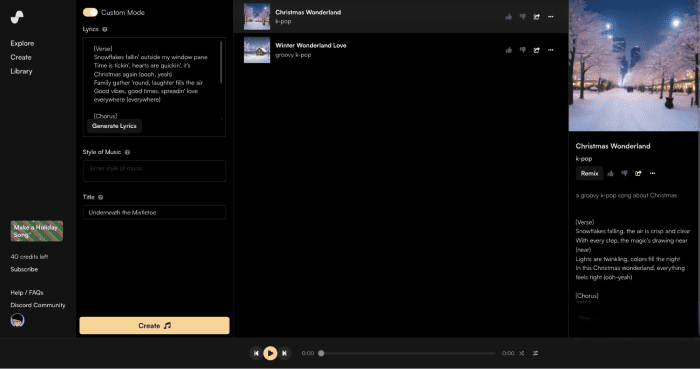Screen dimensions: 700x369
Task: Click the playback progress slider
Action: coord(408,353)
